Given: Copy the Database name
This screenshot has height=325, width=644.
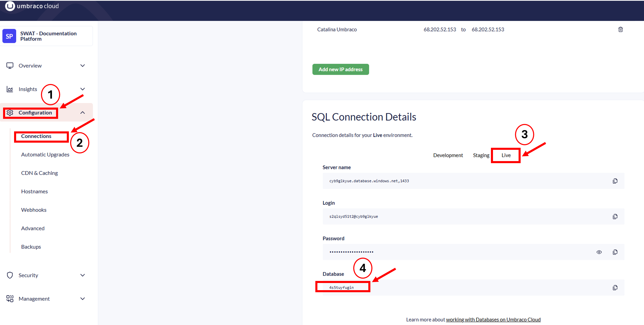Looking at the screenshot, I should pyautogui.click(x=615, y=288).
